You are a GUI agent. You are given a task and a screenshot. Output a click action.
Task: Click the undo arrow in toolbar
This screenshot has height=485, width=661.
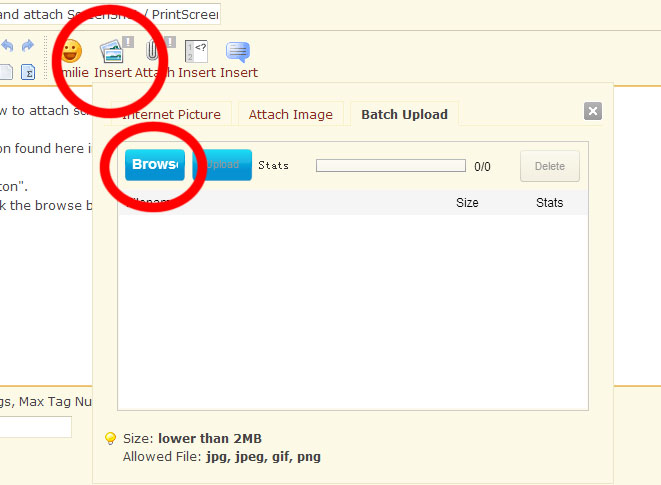[8, 46]
